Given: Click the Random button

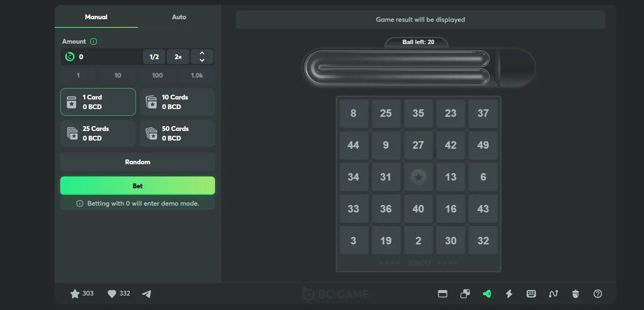Looking at the screenshot, I should (x=137, y=162).
